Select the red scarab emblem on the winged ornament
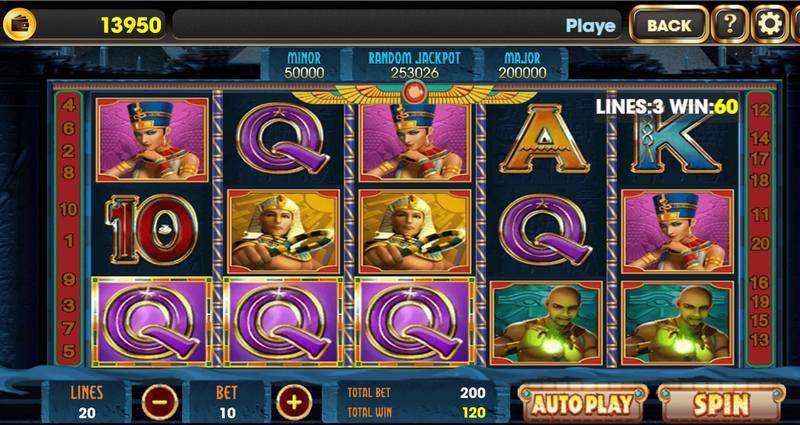The image size is (800, 425). click(414, 92)
